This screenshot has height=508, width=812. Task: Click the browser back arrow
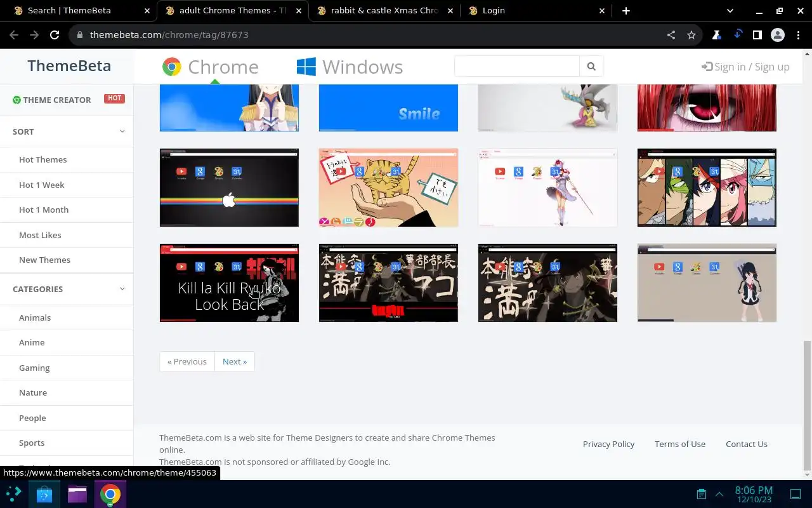(x=14, y=35)
